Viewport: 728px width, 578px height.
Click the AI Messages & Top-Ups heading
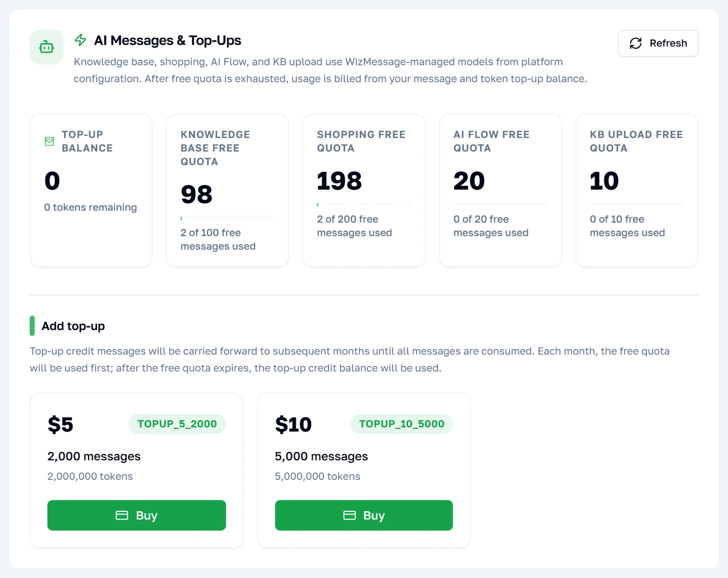coord(167,40)
